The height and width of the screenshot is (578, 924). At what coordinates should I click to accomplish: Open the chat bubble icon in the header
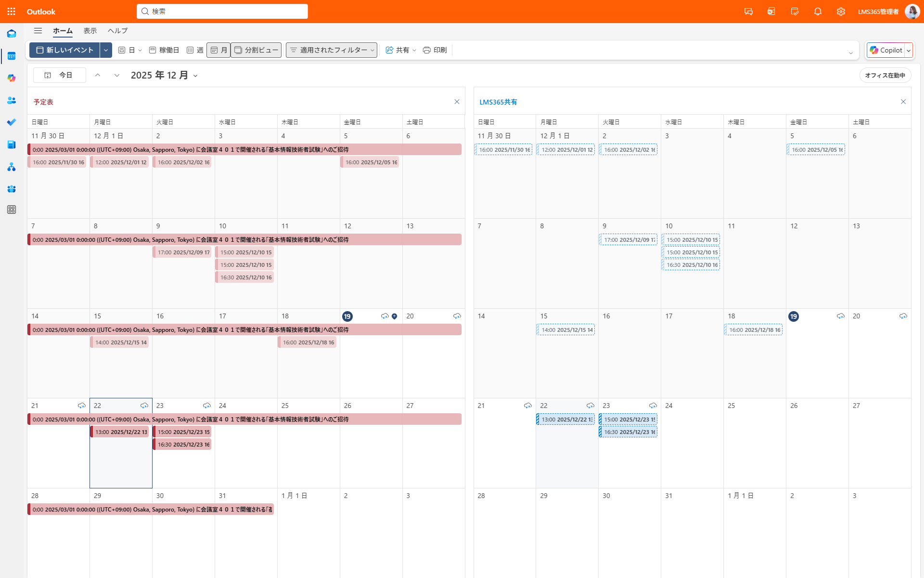tap(748, 12)
